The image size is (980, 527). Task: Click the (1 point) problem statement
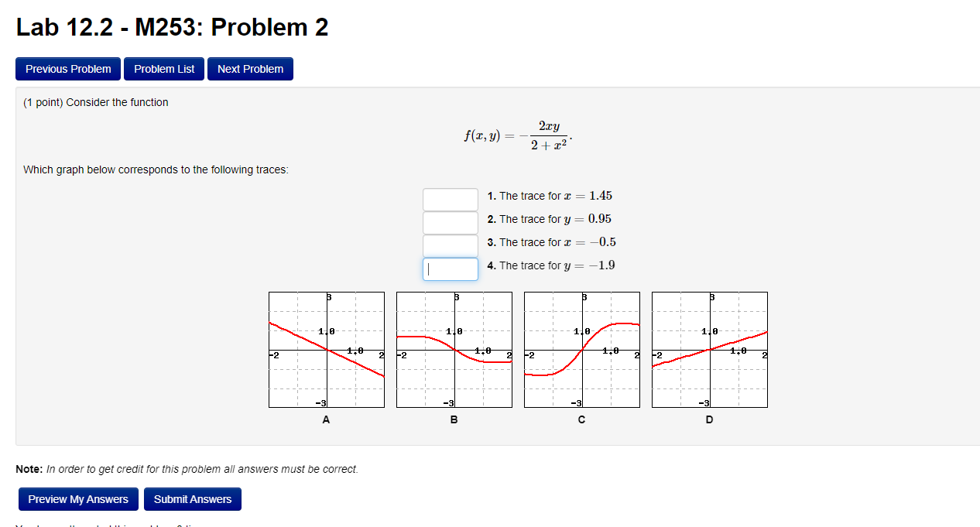pyautogui.click(x=94, y=101)
